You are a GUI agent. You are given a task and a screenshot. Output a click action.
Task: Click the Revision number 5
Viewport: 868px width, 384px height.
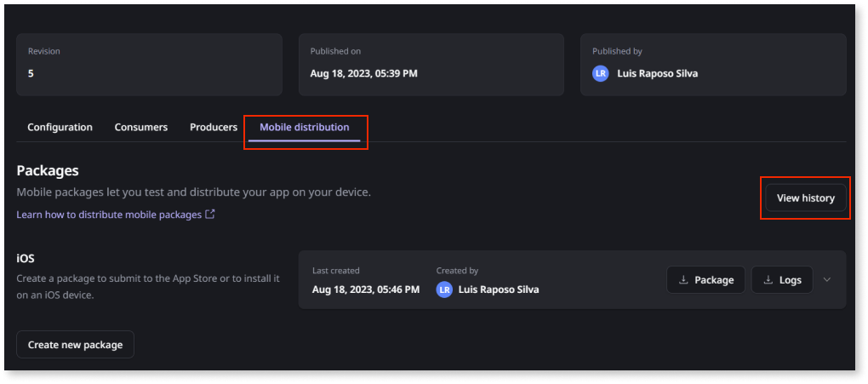coord(31,73)
